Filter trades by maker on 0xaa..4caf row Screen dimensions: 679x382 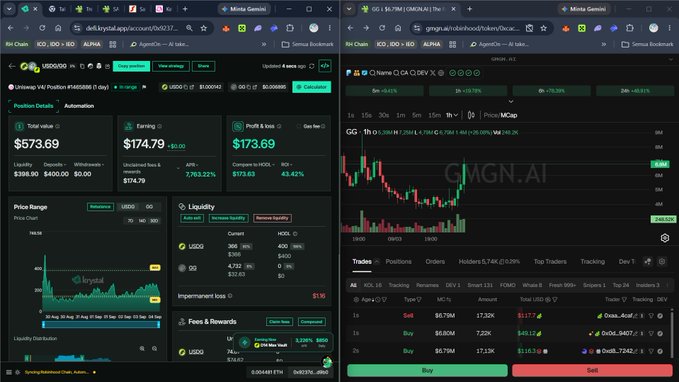coord(651,316)
